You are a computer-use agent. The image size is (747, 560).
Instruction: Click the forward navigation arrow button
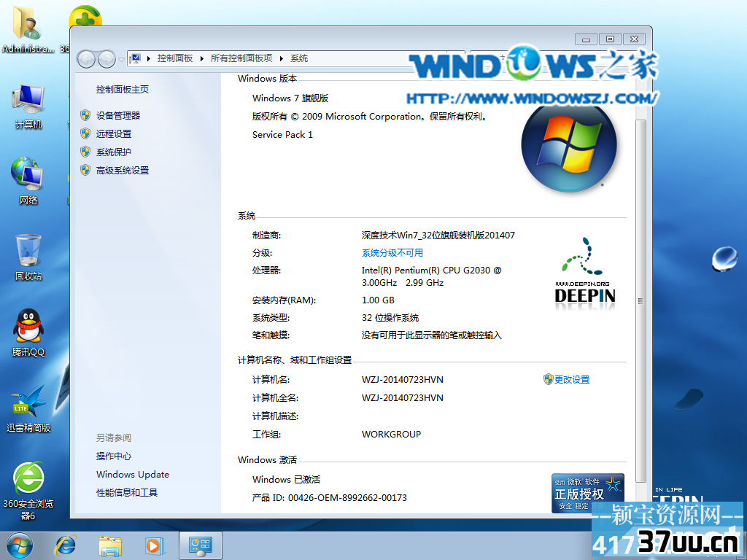pyautogui.click(x=107, y=59)
